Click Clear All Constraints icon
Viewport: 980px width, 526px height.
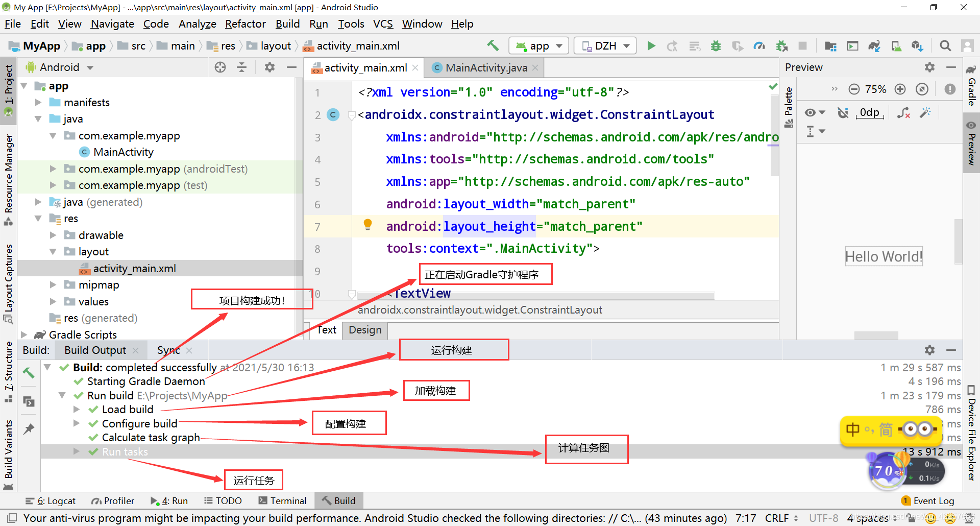click(903, 113)
